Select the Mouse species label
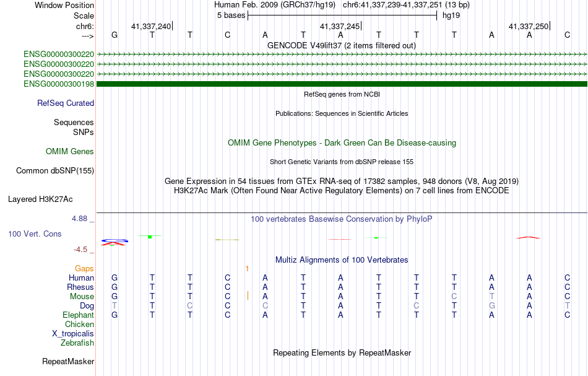Screen dimensions: 588x376 82,297
